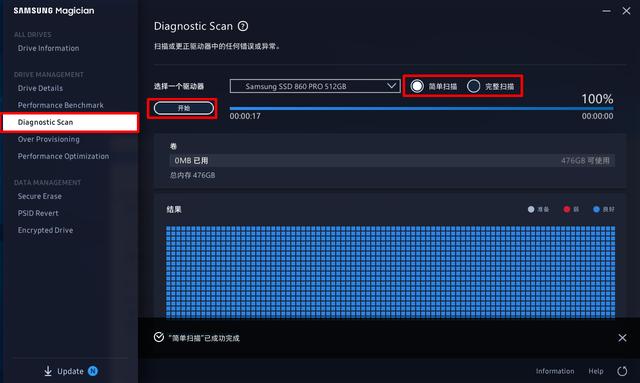
Task: Click the Samsung Magician logo
Action: coord(54,11)
